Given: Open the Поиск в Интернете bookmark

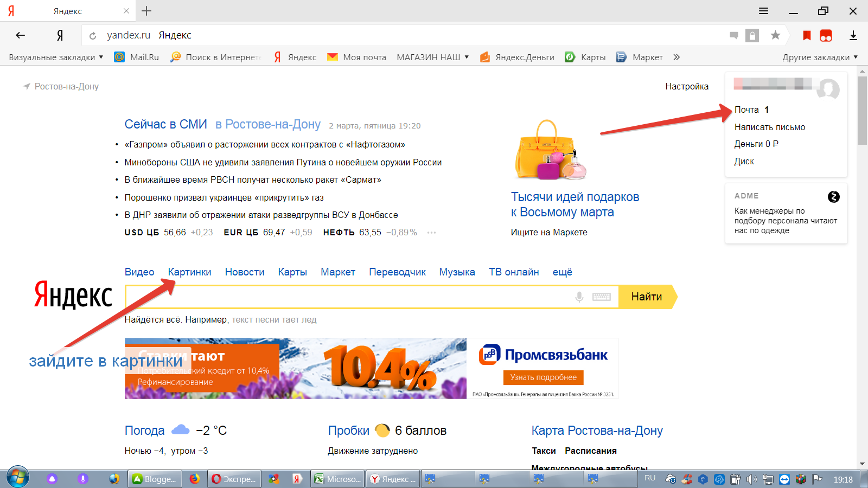Looking at the screenshot, I should (215, 57).
